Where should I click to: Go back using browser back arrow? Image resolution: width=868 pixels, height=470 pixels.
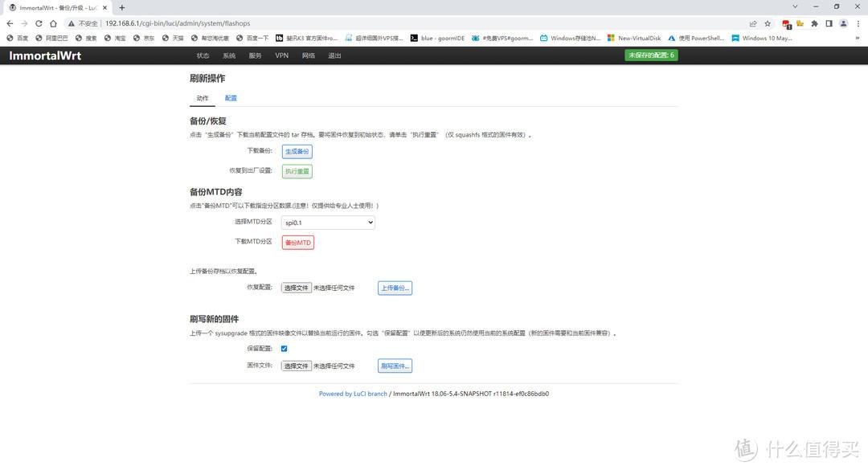(10, 23)
